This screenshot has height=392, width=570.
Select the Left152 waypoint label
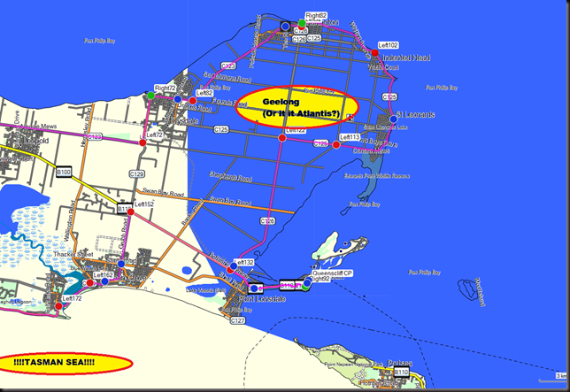tap(144, 204)
